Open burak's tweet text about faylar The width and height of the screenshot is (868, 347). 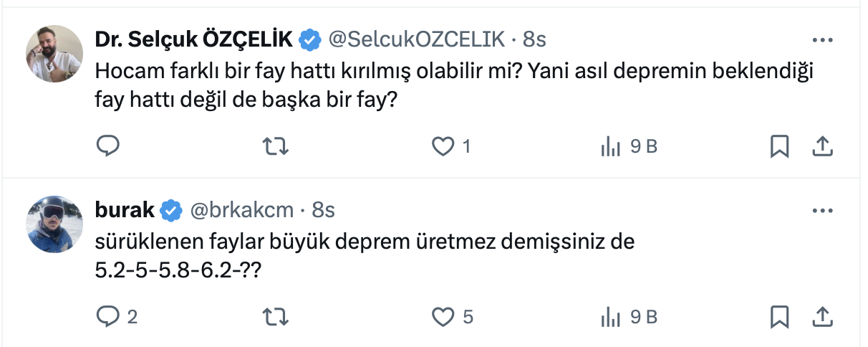365,242
